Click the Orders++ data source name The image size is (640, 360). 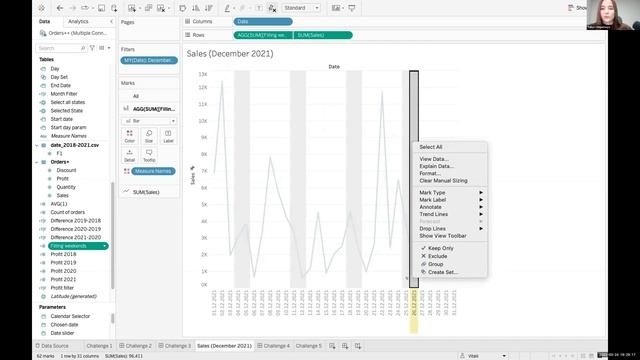[78, 33]
